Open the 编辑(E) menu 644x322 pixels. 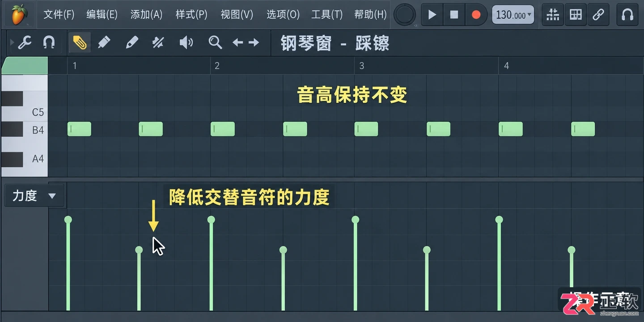tap(102, 15)
